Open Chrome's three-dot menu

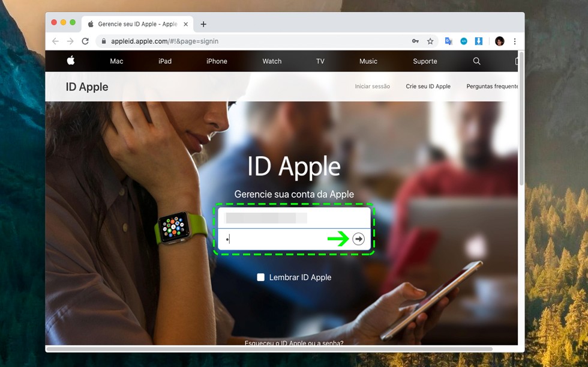click(x=514, y=41)
